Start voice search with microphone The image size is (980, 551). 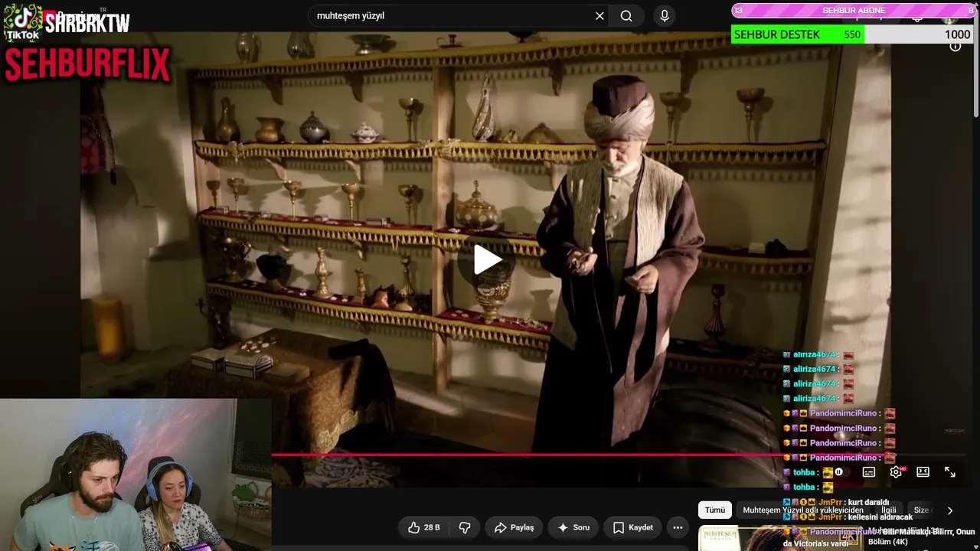coord(664,16)
